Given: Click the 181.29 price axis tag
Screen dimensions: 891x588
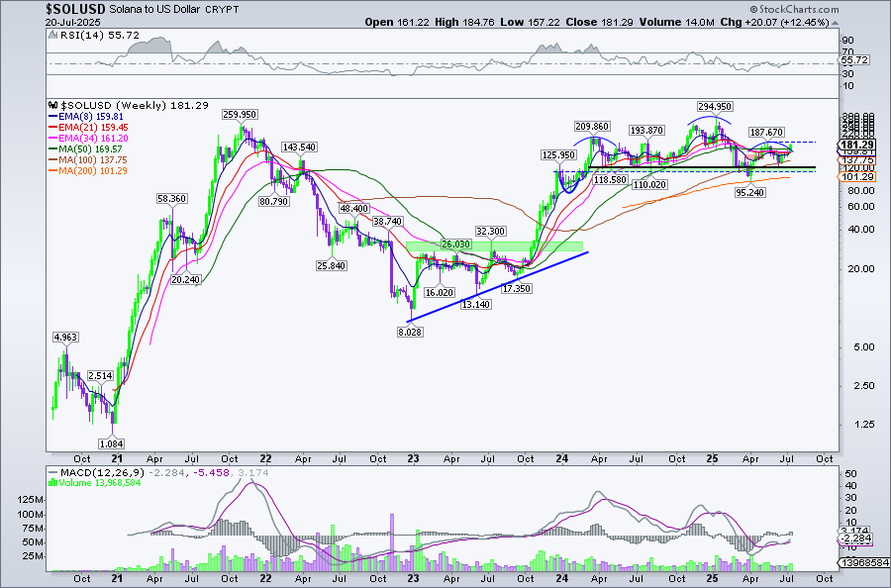Looking at the screenshot, I should click(x=855, y=145).
